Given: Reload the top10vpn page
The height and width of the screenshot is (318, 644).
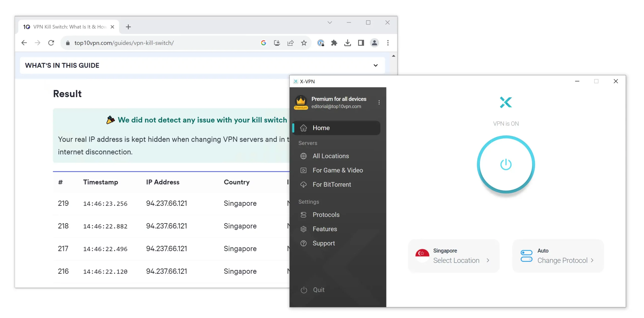Looking at the screenshot, I should (51, 43).
